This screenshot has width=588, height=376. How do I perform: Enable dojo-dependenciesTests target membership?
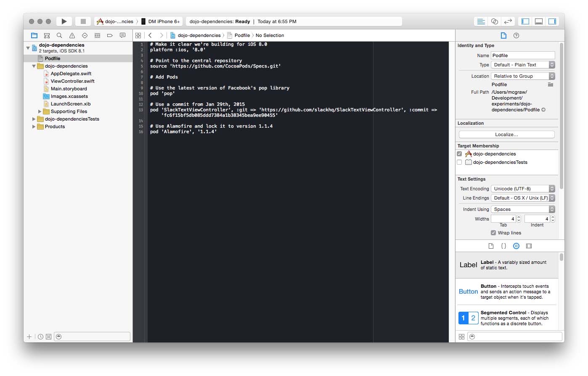coord(459,162)
